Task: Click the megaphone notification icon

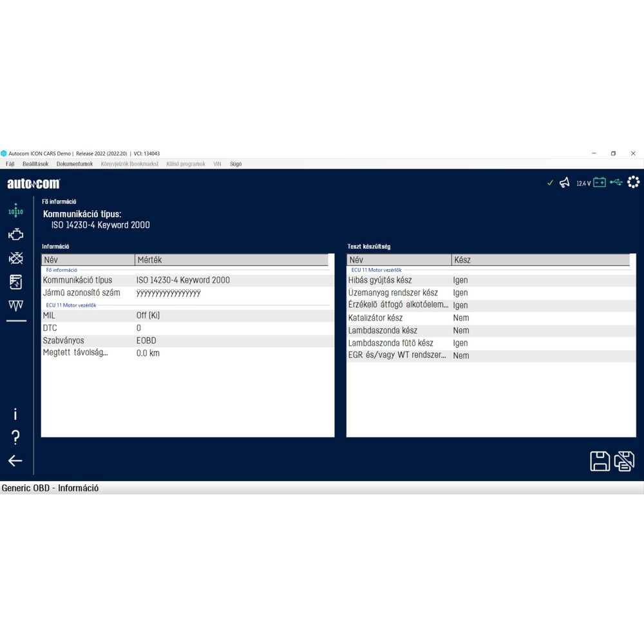Action: [x=565, y=183]
